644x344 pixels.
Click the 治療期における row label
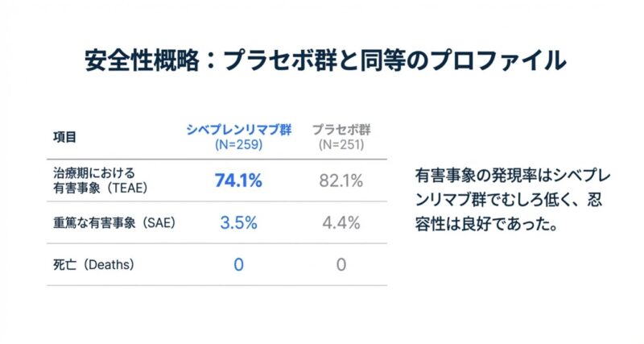click(x=89, y=173)
